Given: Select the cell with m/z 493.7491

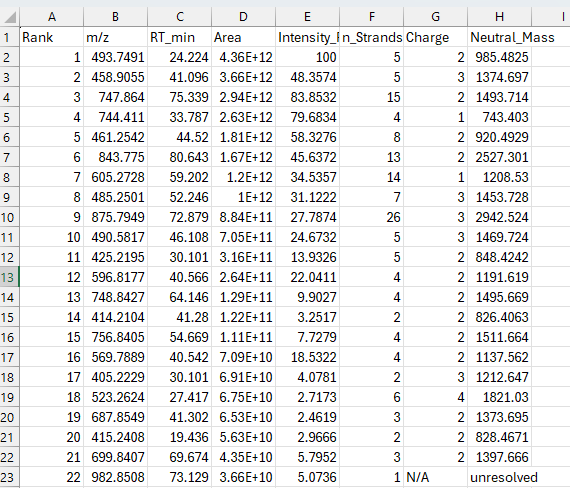Looking at the screenshot, I should point(116,57).
